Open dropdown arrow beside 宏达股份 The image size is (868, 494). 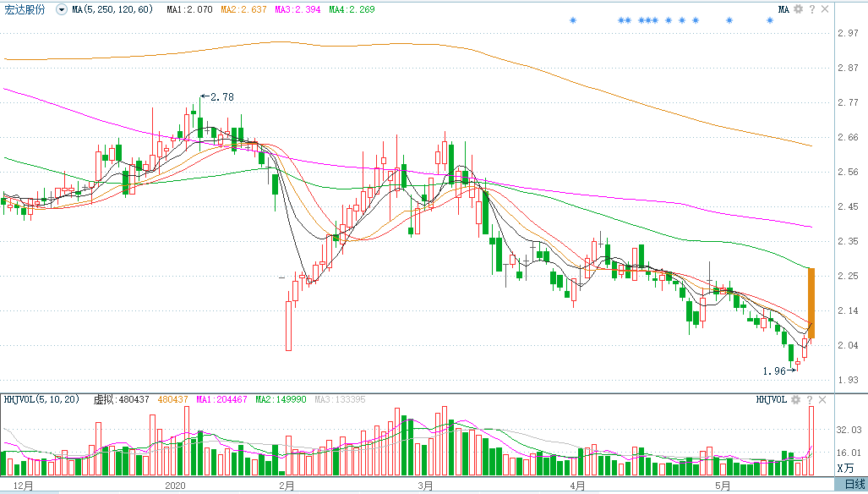coord(61,9)
